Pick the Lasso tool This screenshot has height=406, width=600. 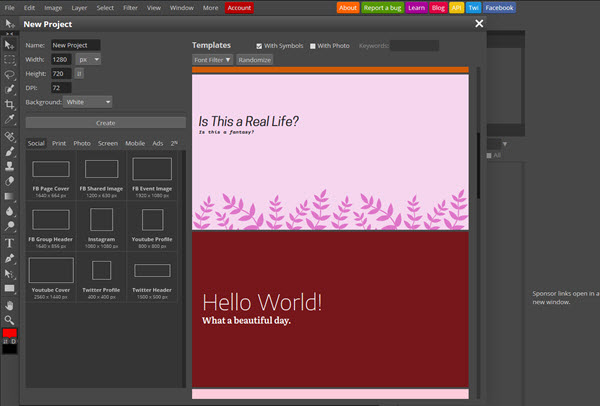(x=10, y=74)
